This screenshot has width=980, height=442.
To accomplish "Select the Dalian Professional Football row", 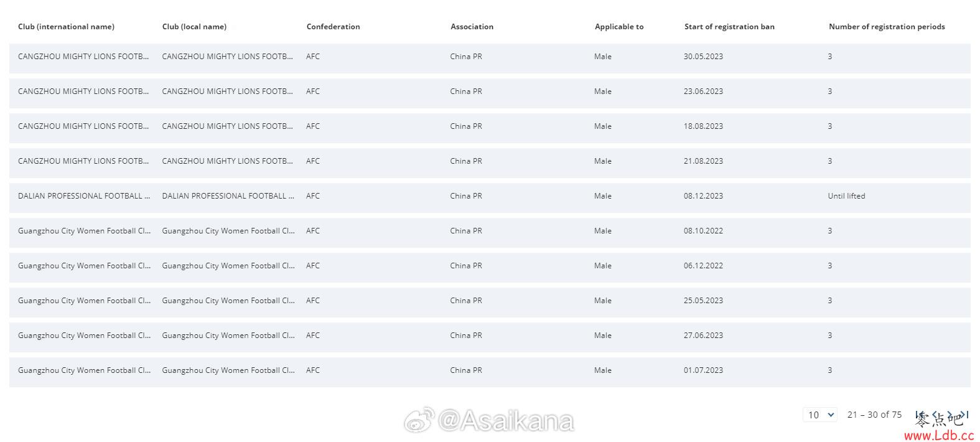I will point(490,196).
